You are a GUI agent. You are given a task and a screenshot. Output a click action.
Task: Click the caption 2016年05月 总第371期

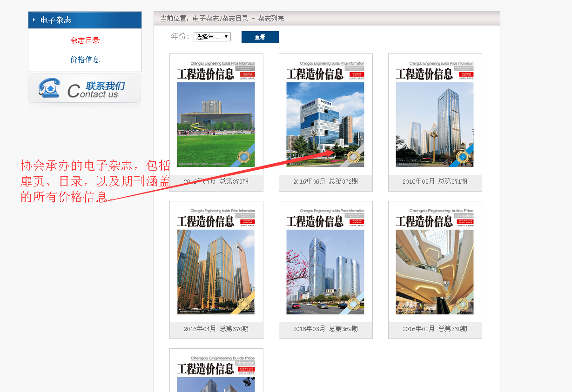(x=435, y=181)
